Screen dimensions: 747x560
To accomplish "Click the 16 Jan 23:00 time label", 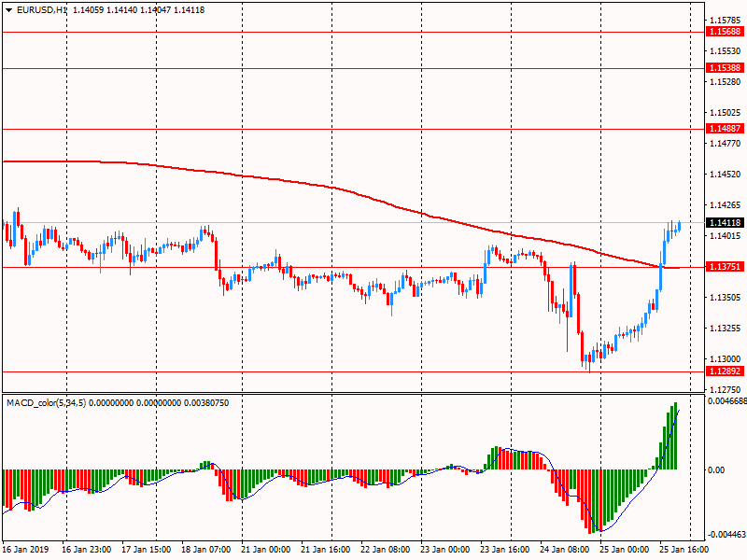I will click(86, 550).
